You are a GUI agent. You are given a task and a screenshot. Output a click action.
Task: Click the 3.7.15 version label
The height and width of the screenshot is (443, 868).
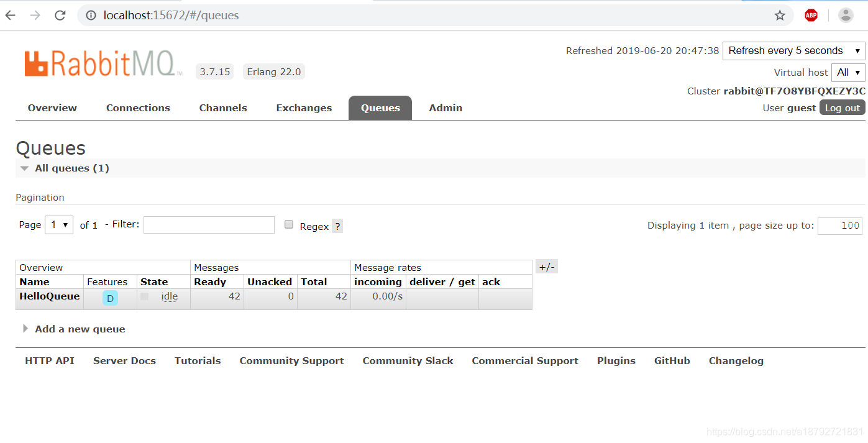tap(215, 72)
